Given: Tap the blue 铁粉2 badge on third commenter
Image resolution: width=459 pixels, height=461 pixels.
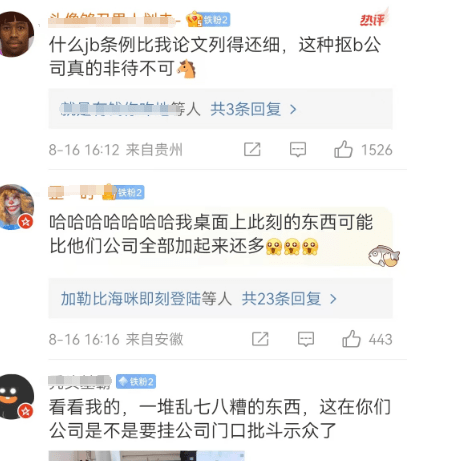Looking at the screenshot, I should 136,381.
